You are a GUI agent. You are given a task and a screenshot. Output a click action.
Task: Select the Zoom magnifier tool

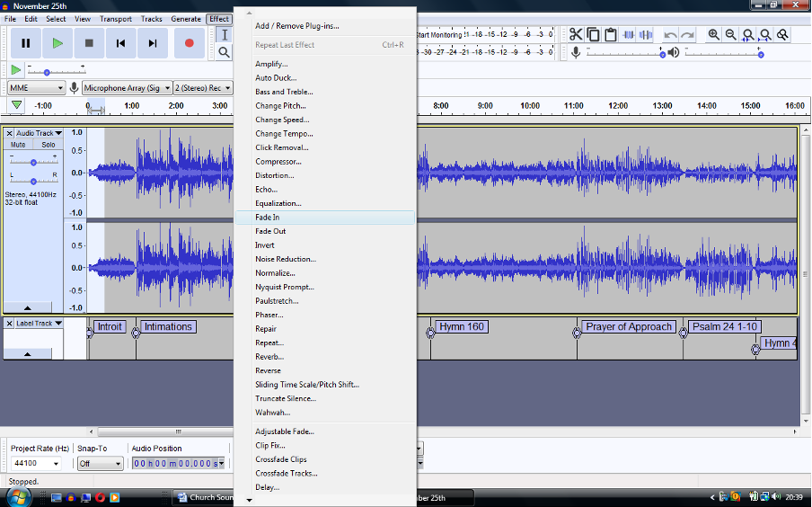pyautogui.click(x=225, y=52)
